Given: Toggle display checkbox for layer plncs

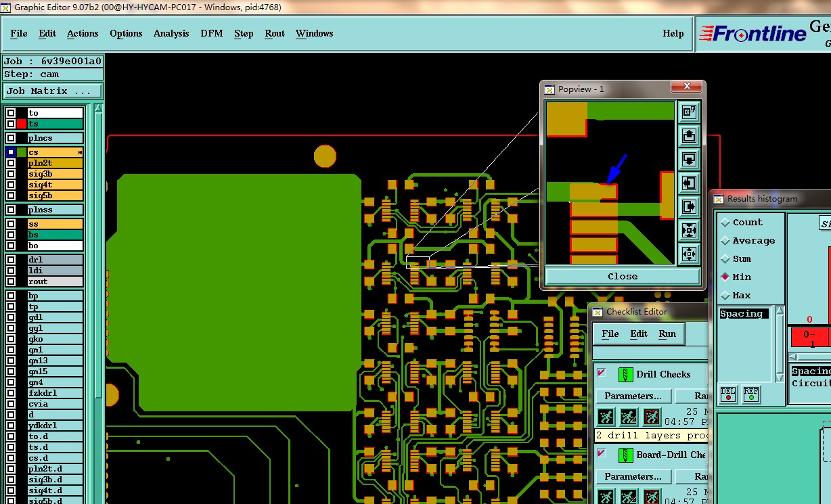Looking at the screenshot, I should (x=11, y=138).
